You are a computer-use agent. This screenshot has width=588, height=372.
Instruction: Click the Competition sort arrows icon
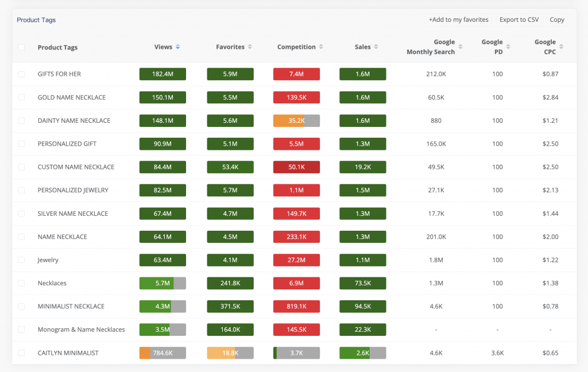pos(321,47)
